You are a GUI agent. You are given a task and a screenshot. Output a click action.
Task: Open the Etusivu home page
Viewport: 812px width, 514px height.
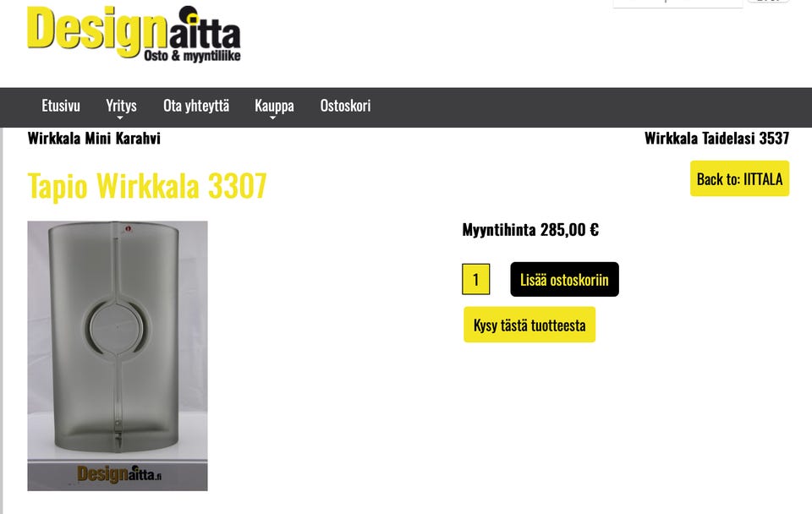[61, 106]
